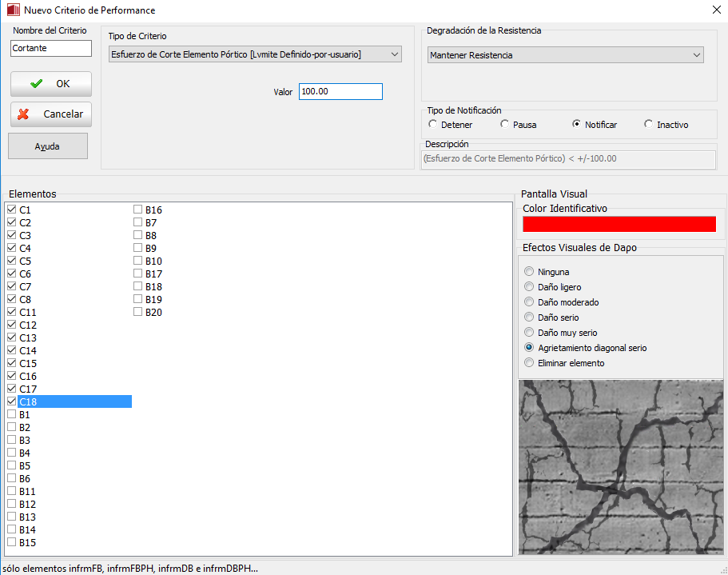The image size is (728, 575).
Task: Expand the Tipo de Criterio dropdown
Action: pyautogui.click(x=255, y=54)
